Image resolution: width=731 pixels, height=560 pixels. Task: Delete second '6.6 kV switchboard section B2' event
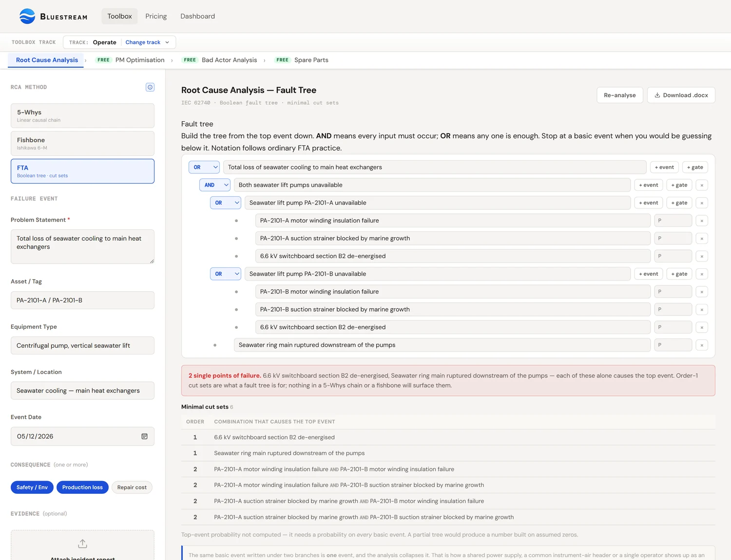[702, 327]
